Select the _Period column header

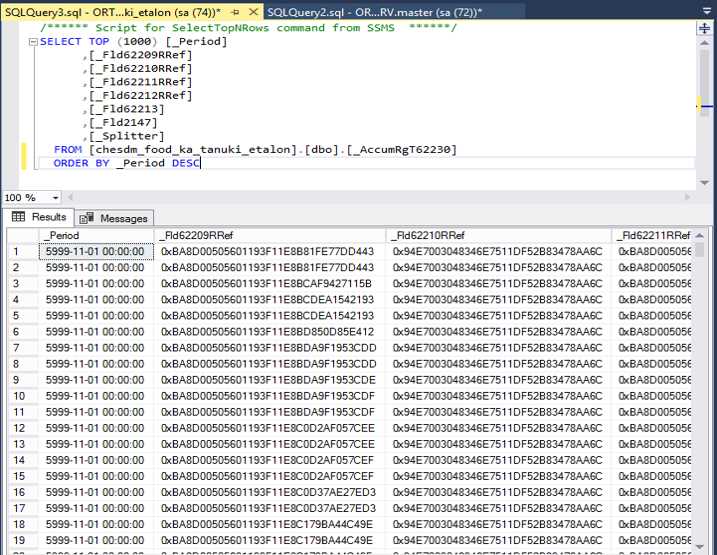[96, 235]
